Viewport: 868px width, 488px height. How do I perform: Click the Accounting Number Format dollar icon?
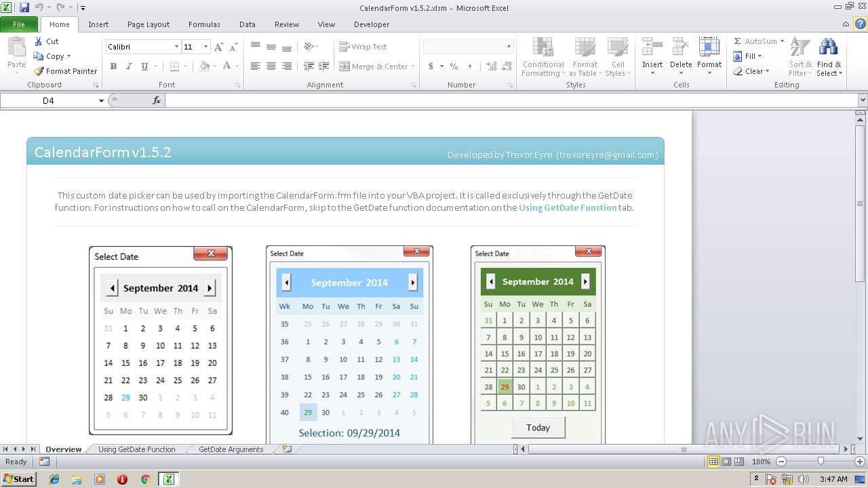tap(431, 66)
